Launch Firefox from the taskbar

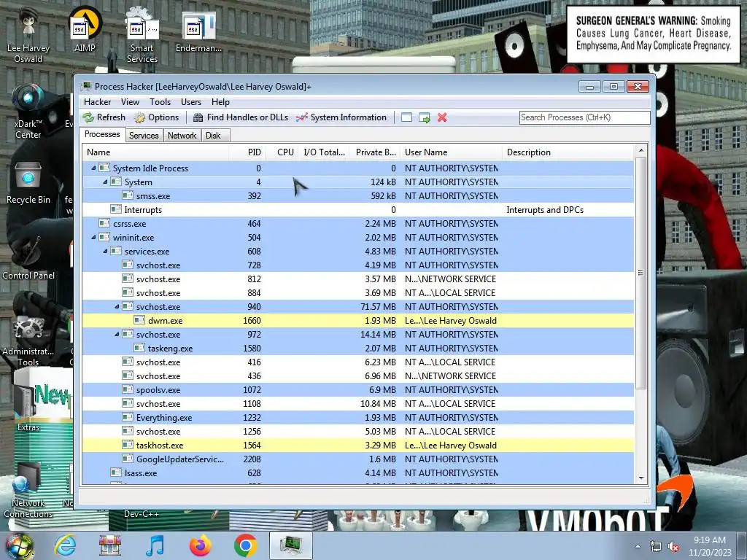pyautogui.click(x=200, y=545)
